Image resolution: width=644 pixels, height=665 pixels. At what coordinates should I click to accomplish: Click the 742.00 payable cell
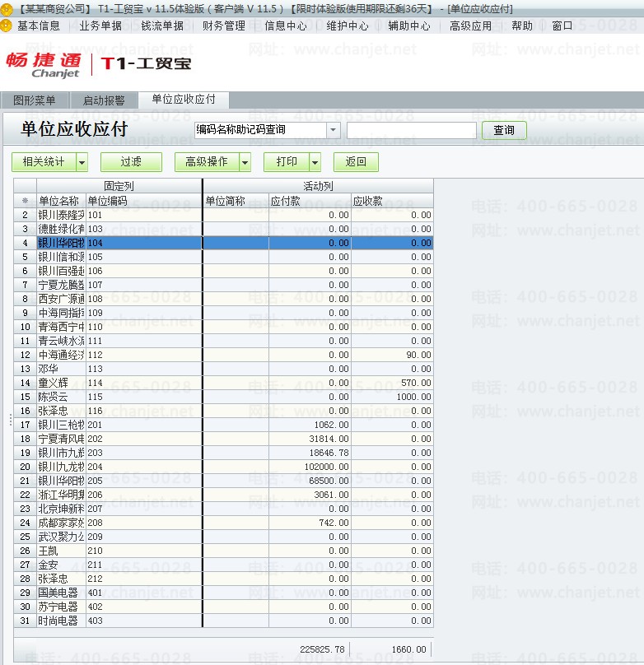click(310, 523)
